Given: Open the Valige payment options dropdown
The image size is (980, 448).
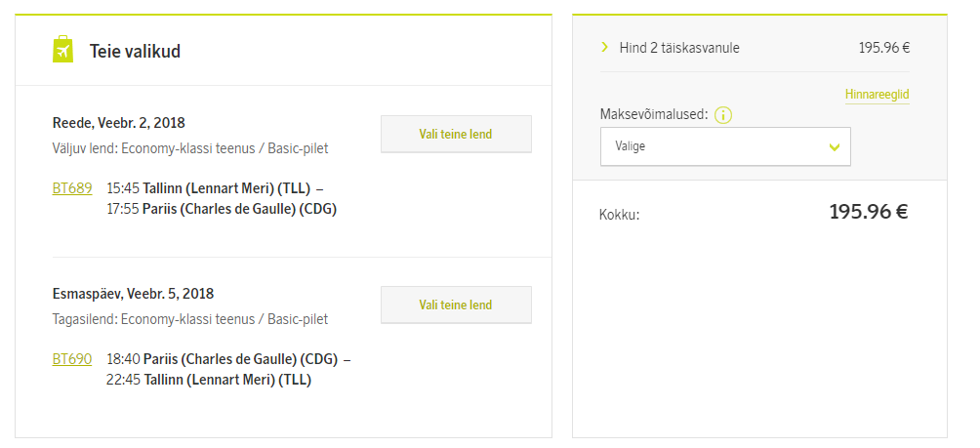Looking at the screenshot, I should [x=725, y=146].
